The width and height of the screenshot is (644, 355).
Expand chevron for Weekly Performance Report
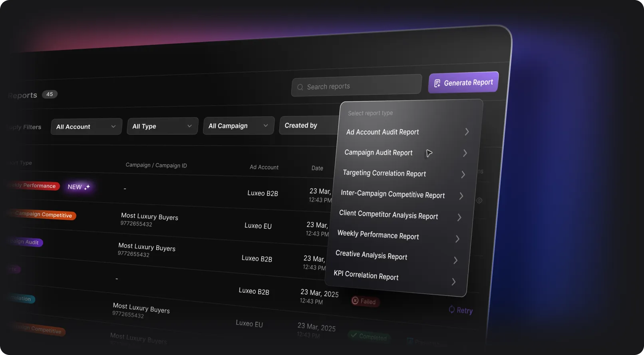pyautogui.click(x=457, y=239)
